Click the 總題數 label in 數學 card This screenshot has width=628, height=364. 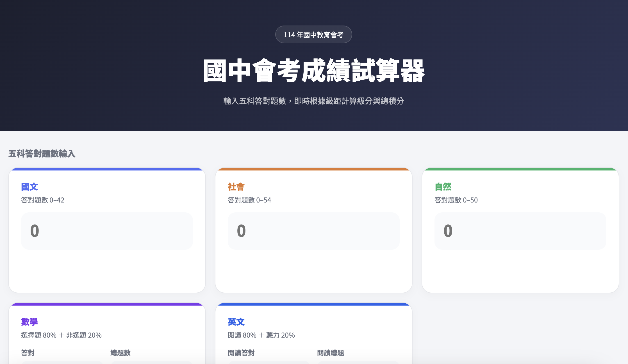[x=120, y=353]
